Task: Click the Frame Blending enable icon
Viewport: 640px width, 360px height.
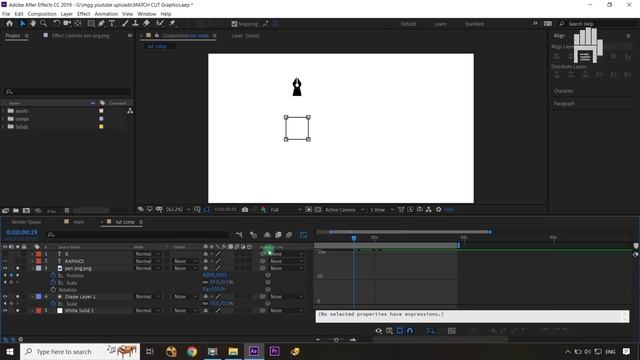Action: point(278,235)
